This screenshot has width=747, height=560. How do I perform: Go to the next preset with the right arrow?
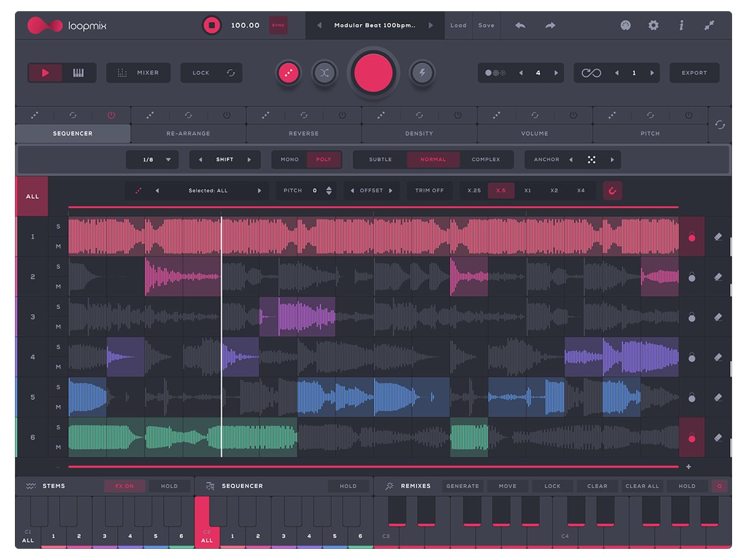pyautogui.click(x=431, y=26)
